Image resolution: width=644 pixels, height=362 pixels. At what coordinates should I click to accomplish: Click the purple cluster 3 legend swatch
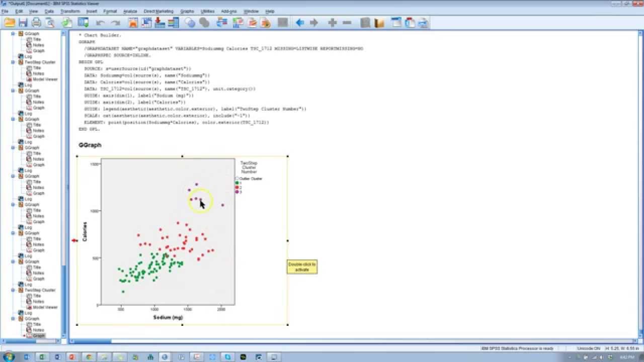pos(237,192)
